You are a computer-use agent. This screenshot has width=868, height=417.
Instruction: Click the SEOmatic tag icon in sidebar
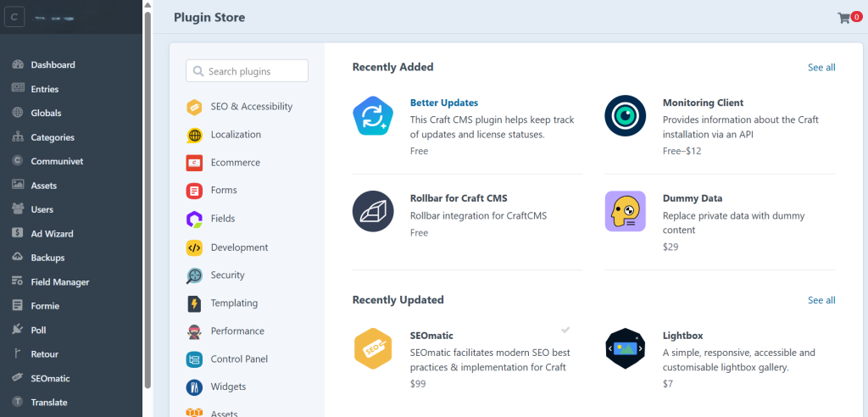click(18, 378)
